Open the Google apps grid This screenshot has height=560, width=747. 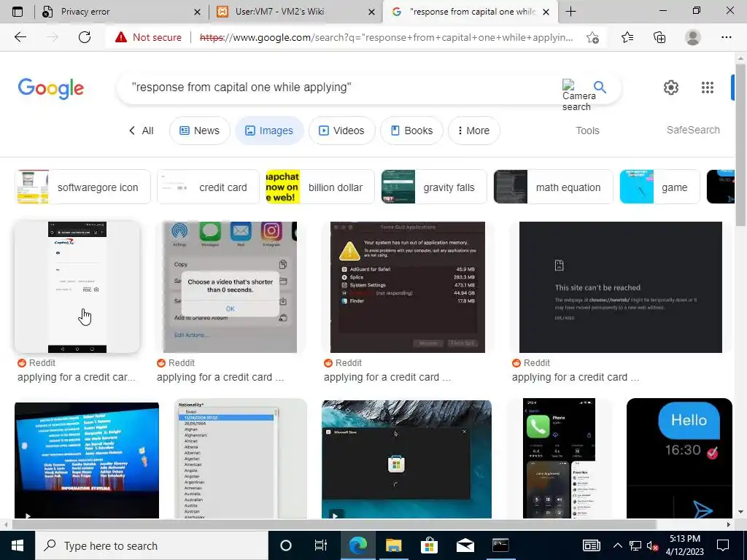coord(708,87)
